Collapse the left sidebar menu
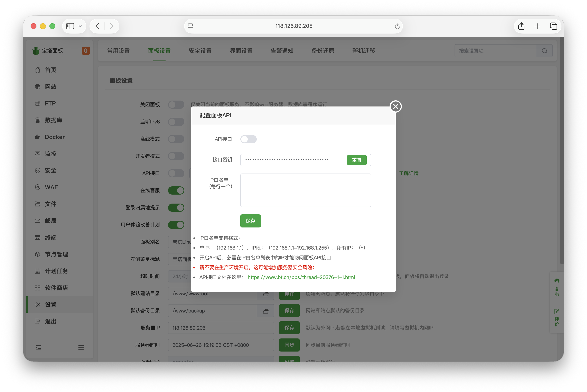587x392 pixels. pos(38,347)
